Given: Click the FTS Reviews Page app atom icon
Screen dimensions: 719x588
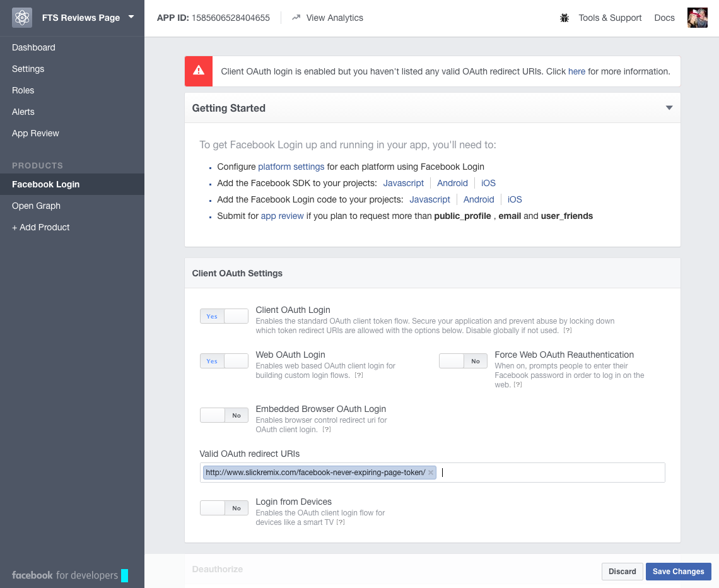Looking at the screenshot, I should [22, 18].
